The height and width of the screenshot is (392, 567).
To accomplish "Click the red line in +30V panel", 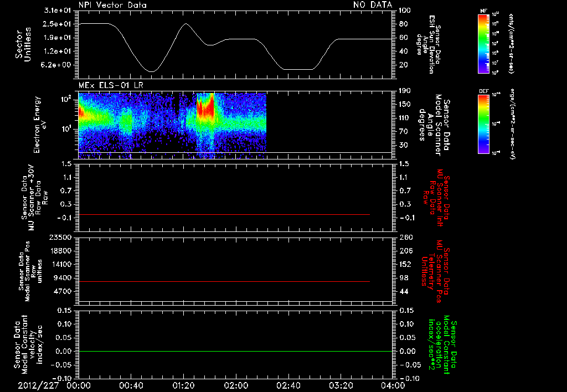I will 224,215.
